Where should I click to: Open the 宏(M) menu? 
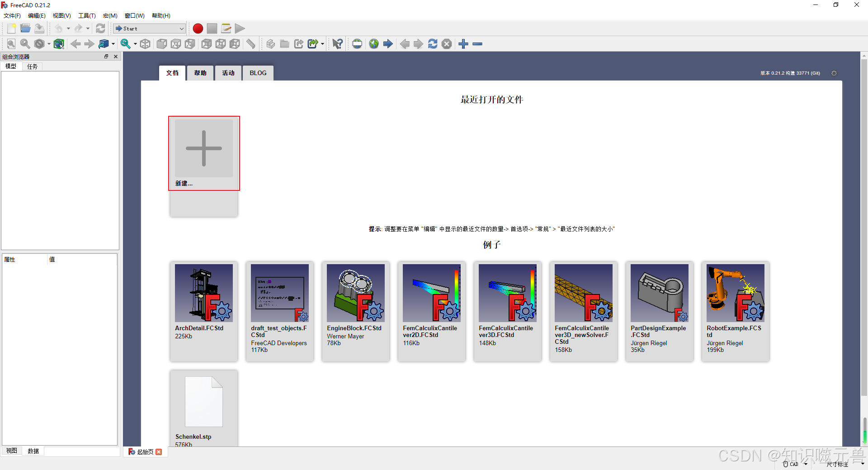point(110,16)
